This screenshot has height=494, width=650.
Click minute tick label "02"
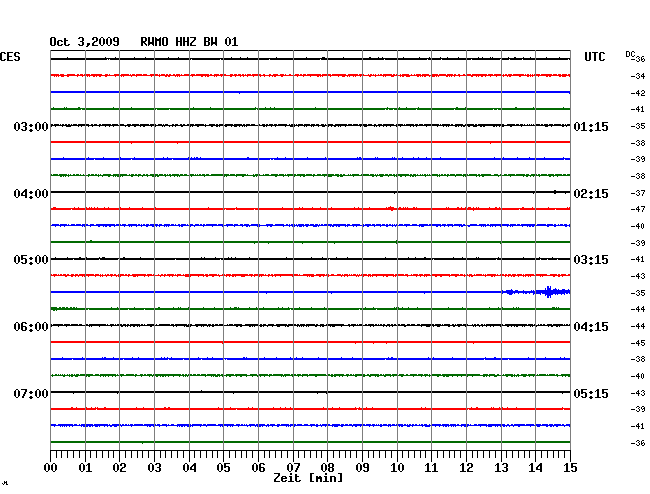coord(119,468)
